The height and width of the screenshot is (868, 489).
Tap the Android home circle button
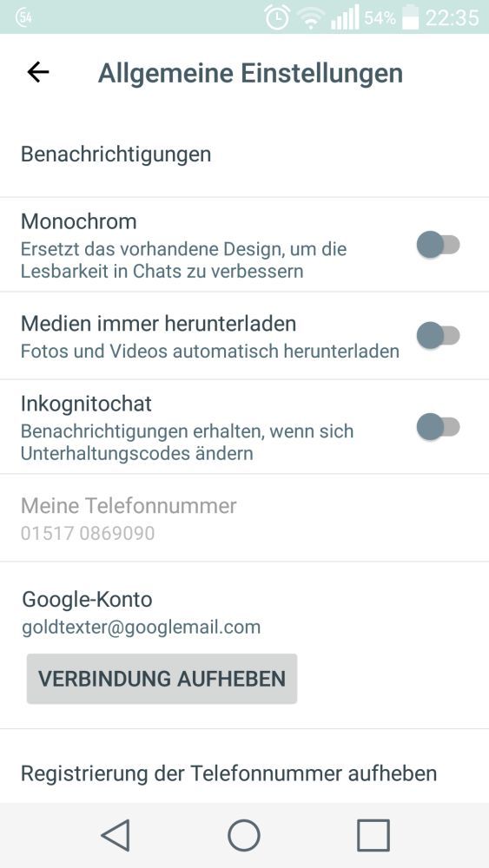click(x=244, y=835)
